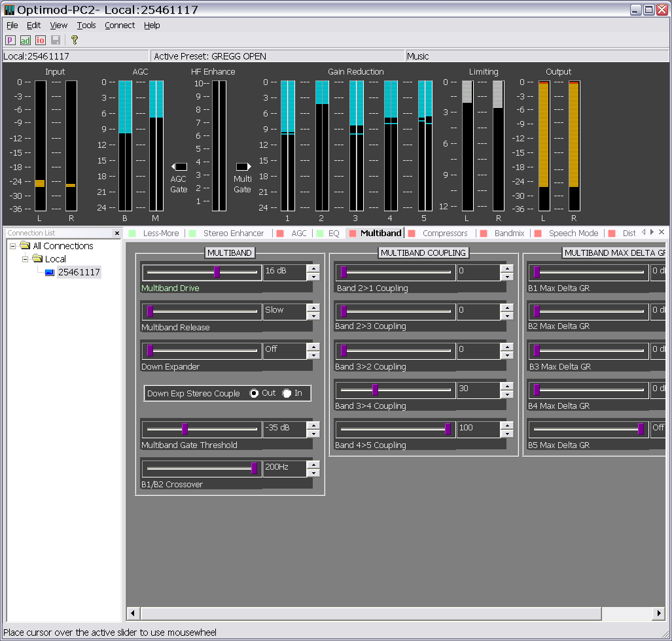The height and width of the screenshot is (641, 672).
Task: Open the Connect menu
Action: [x=120, y=26]
